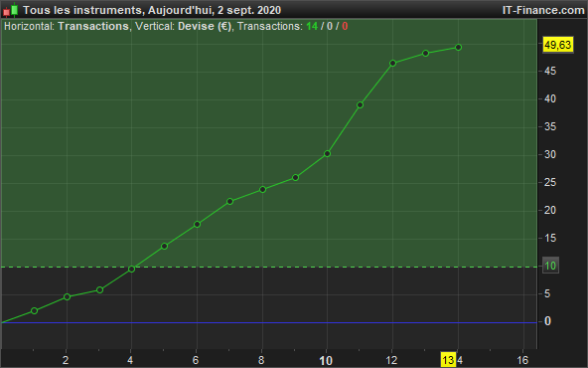Click the gray 10 level label on the vertical axis
The width and height of the screenshot is (588, 368).
coord(550,266)
